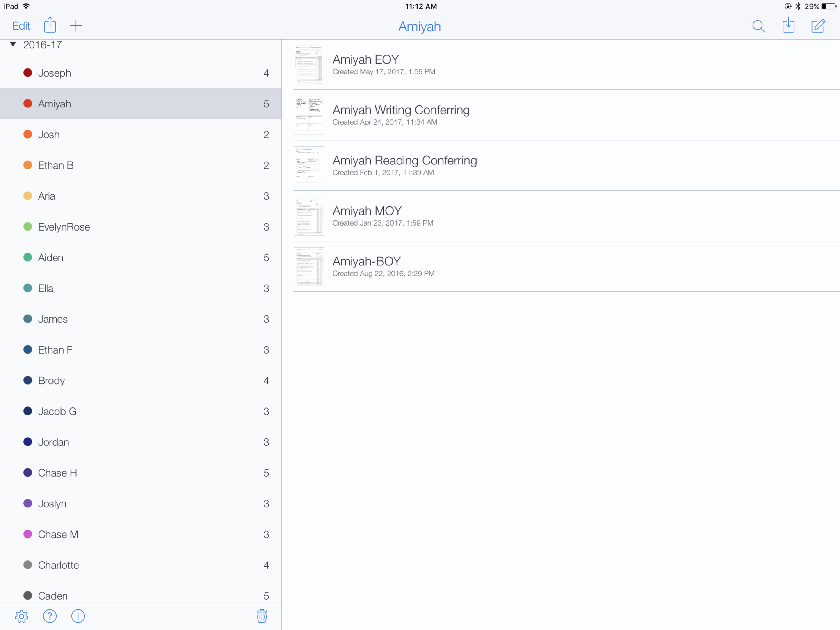
Task: Open the Josh folder
Action: (x=140, y=135)
